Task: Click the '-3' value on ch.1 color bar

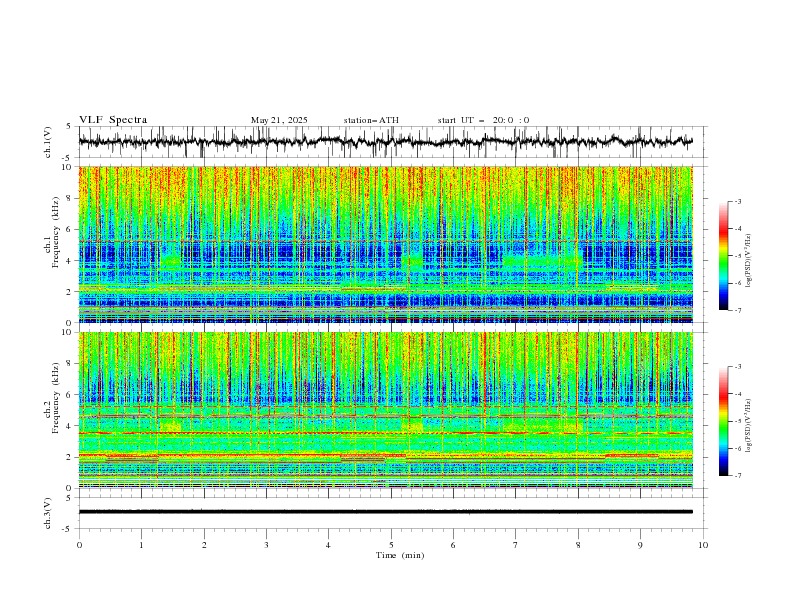Action: click(737, 201)
